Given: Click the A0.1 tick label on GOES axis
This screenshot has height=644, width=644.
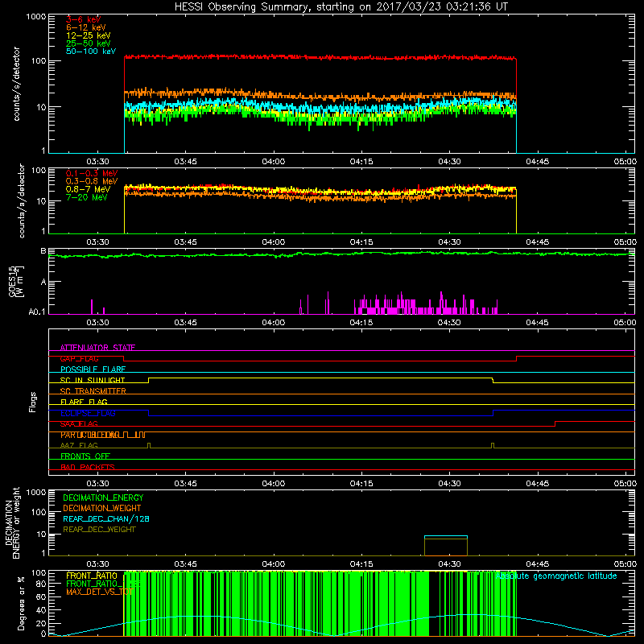Looking at the screenshot, I should click(37, 312).
